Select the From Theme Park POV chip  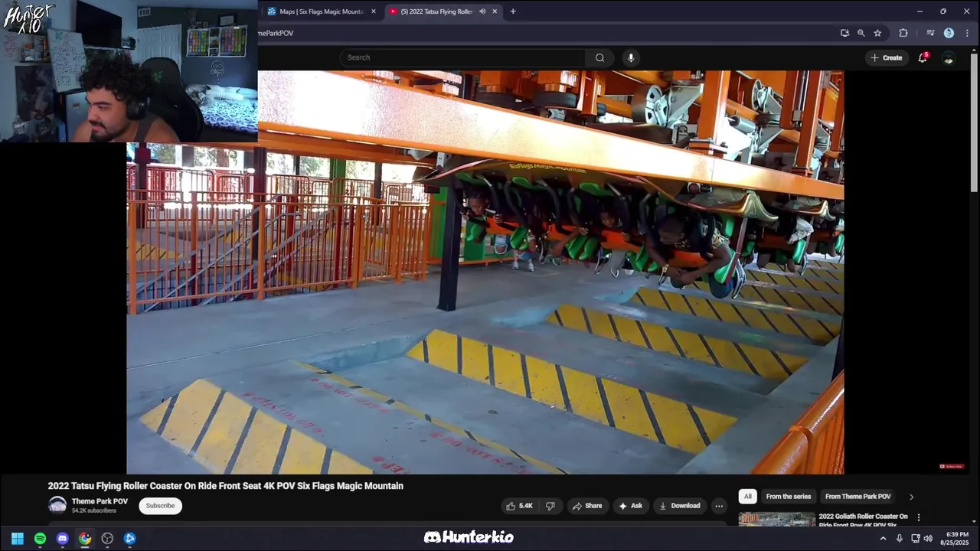coord(857,497)
